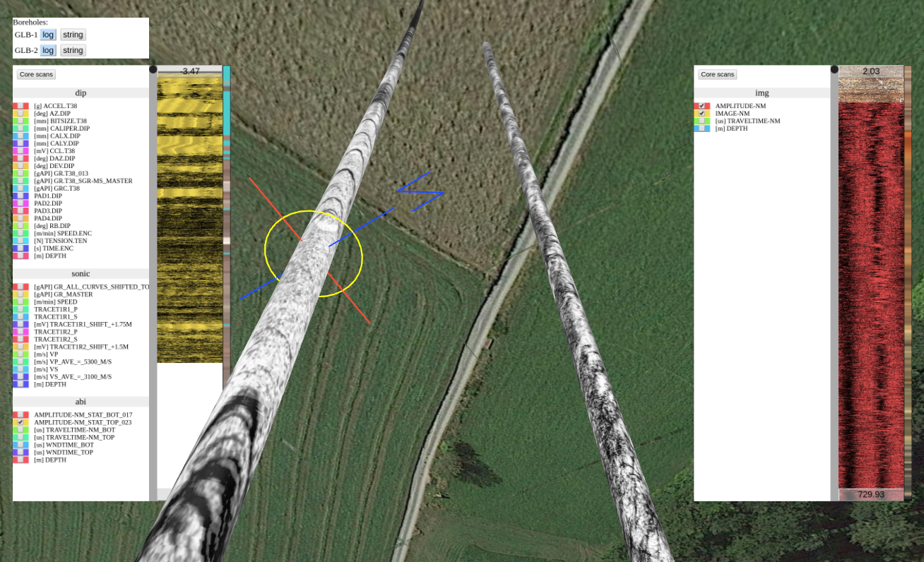Check the DEV.DIP checkbox
Image resolution: width=924 pixels, height=562 pixels.
click(21, 166)
